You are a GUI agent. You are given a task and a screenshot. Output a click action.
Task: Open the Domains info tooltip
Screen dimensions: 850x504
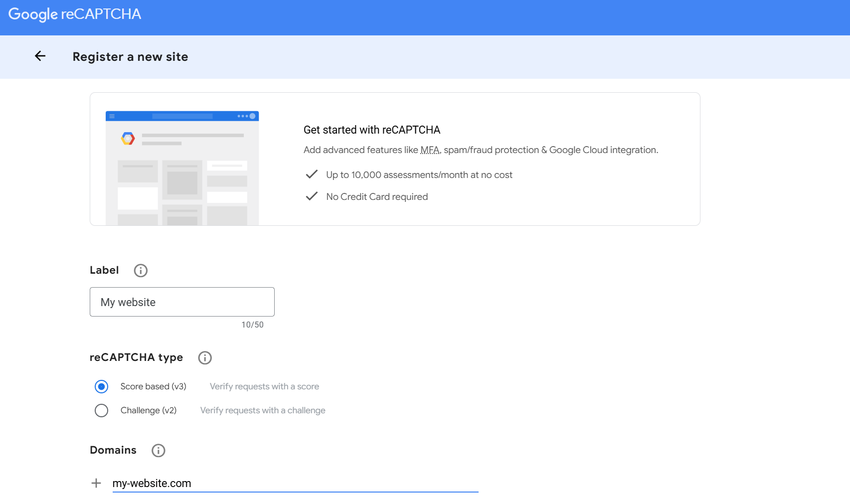pos(158,451)
